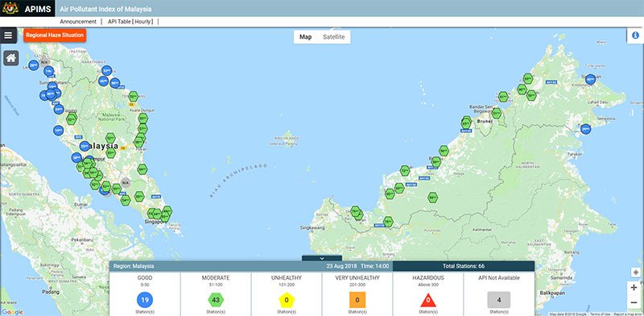Zoom out with the minus icon
Viewport: 644px width, 316px height.
[x=634, y=303]
